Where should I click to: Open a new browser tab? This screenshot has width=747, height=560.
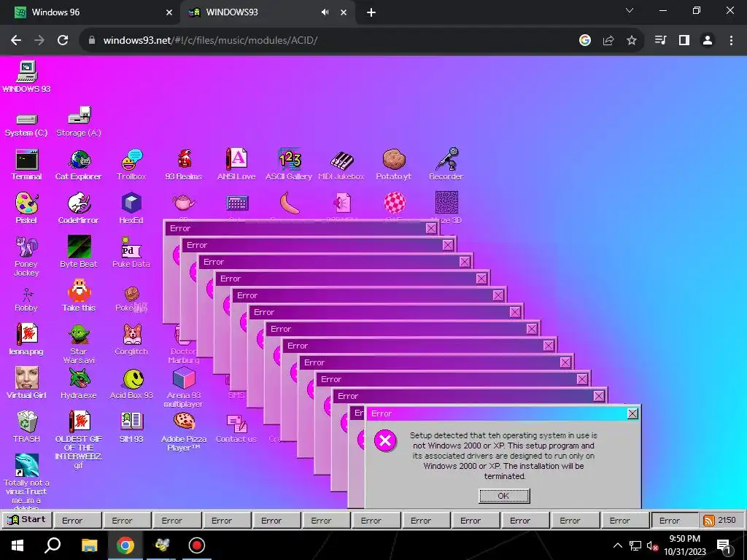pyautogui.click(x=371, y=13)
